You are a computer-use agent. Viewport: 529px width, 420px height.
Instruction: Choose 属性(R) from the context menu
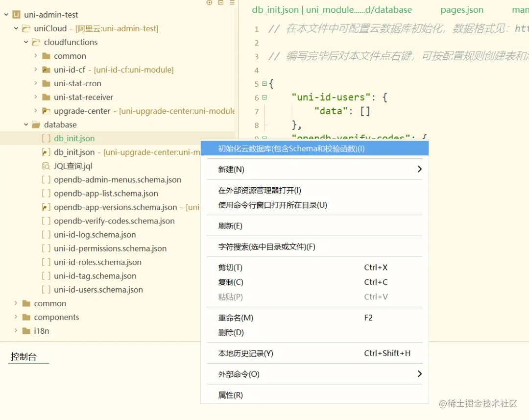coord(314,395)
